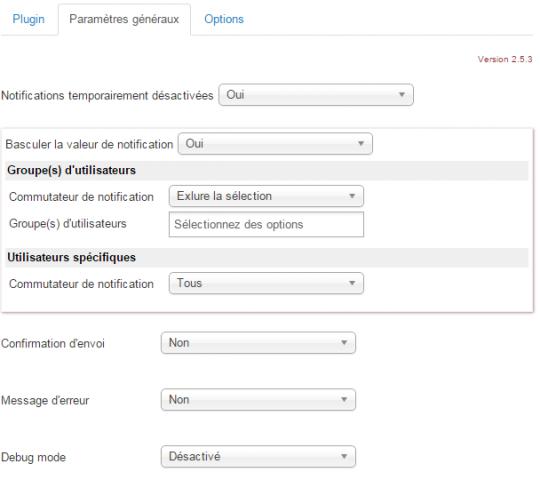
Task: Open the Message d'erreur dropdown
Action: (258, 399)
